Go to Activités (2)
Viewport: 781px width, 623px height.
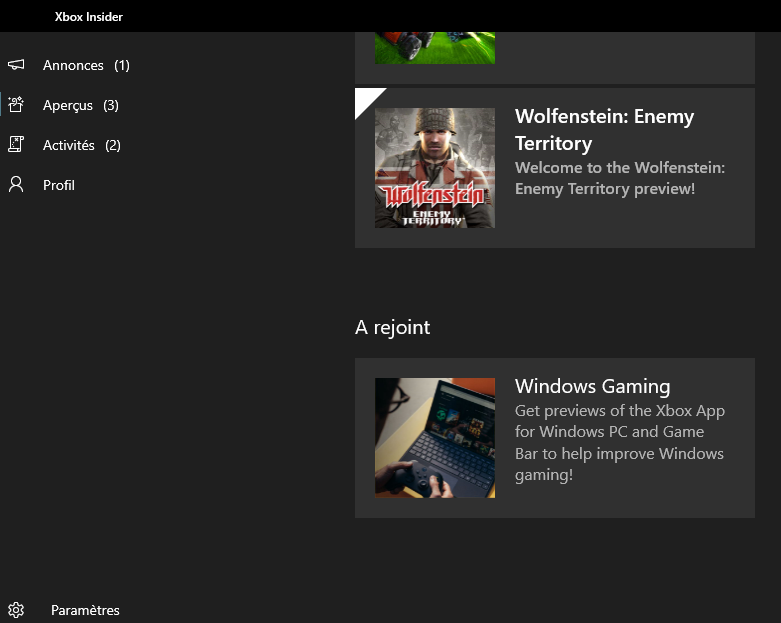(x=82, y=145)
